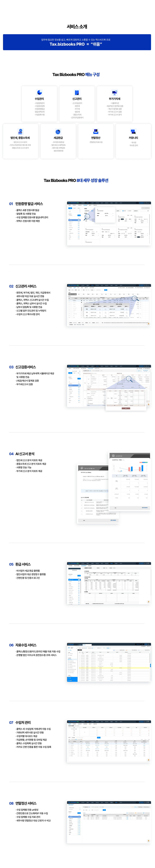
Task: Click the 커뮤니티 chat bubble icon
Action: pyautogui.click(x=133, y=131)
